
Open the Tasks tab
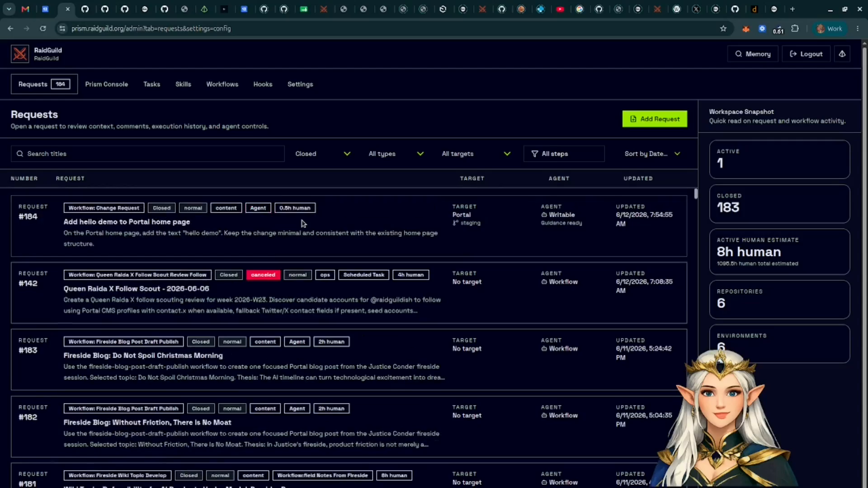tap(151, 84)
